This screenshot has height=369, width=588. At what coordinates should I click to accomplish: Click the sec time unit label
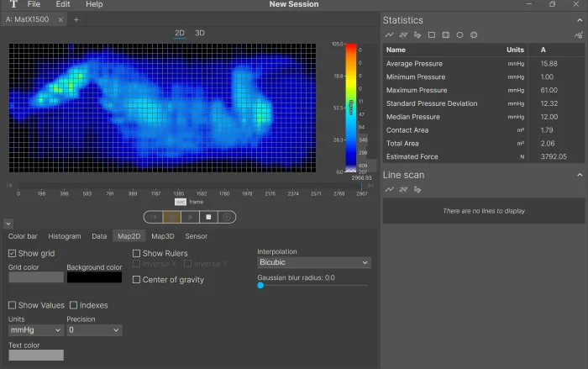tap(180, 202)
